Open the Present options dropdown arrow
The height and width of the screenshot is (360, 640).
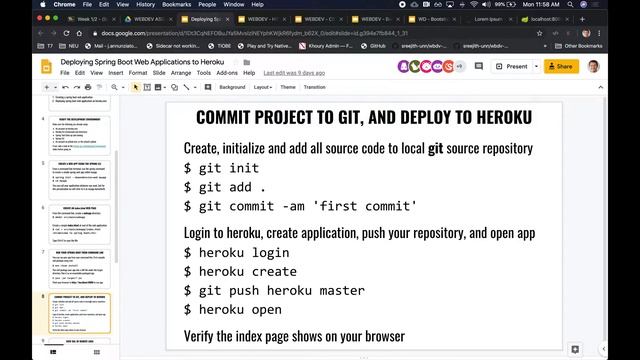coord(536,67)
